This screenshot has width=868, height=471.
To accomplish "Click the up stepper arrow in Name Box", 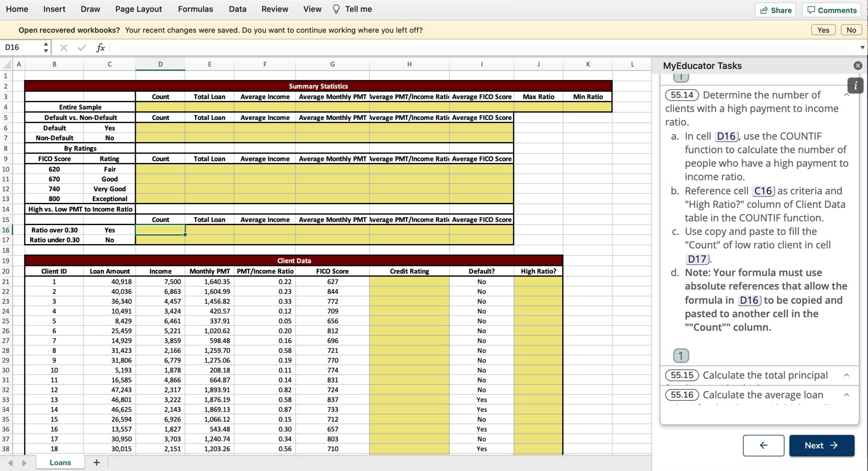I will coord(46,44).
